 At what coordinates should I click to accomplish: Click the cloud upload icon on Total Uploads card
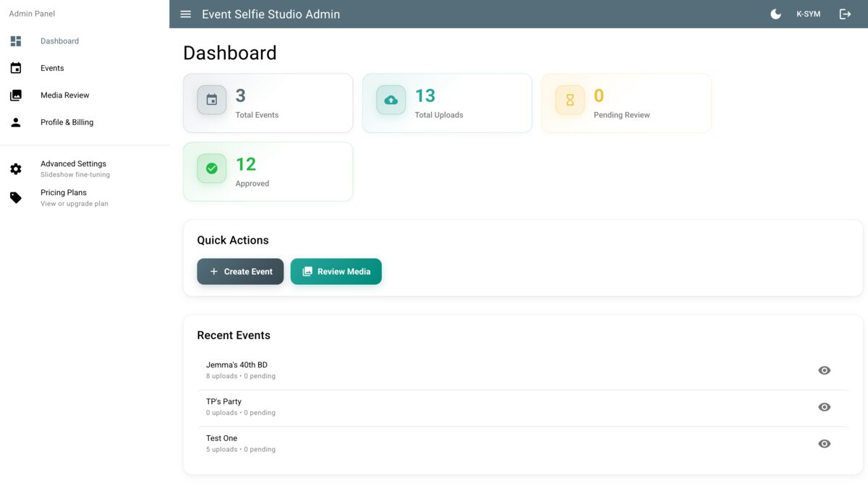point(390,100)
